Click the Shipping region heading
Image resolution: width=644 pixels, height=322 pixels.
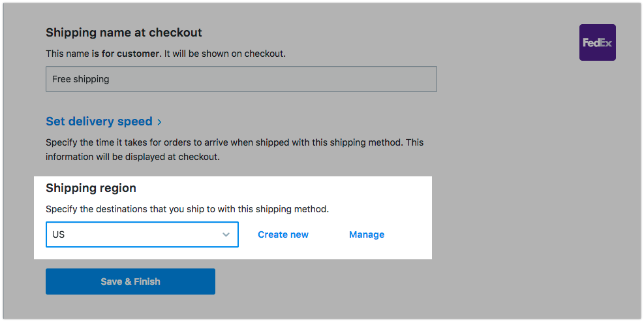(91, 188)
